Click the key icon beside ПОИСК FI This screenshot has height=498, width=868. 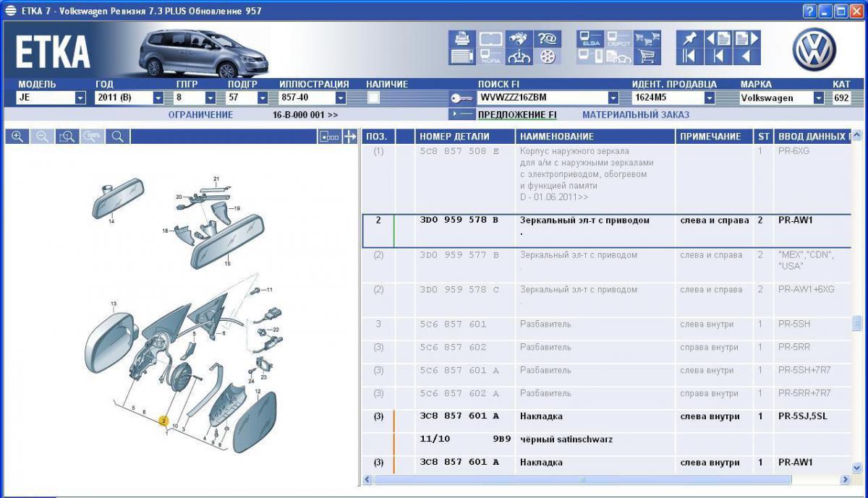[x=461, y=98]
